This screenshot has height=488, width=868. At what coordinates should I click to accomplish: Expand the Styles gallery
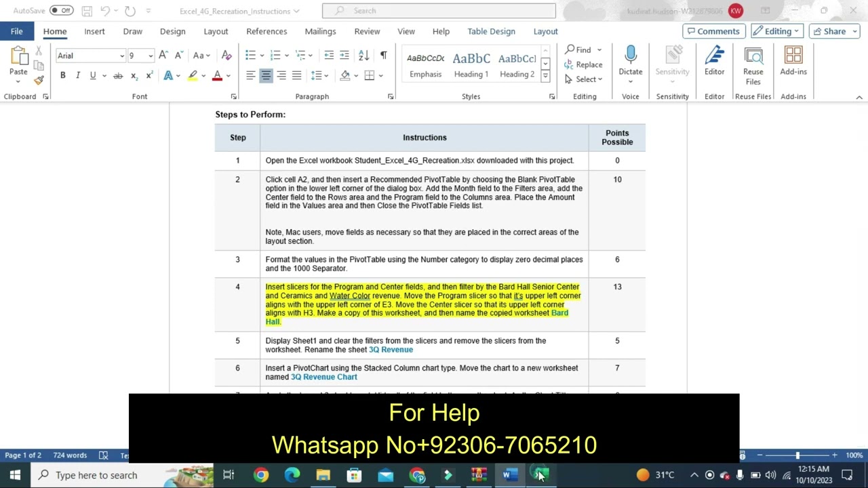[x=545, y=77]
